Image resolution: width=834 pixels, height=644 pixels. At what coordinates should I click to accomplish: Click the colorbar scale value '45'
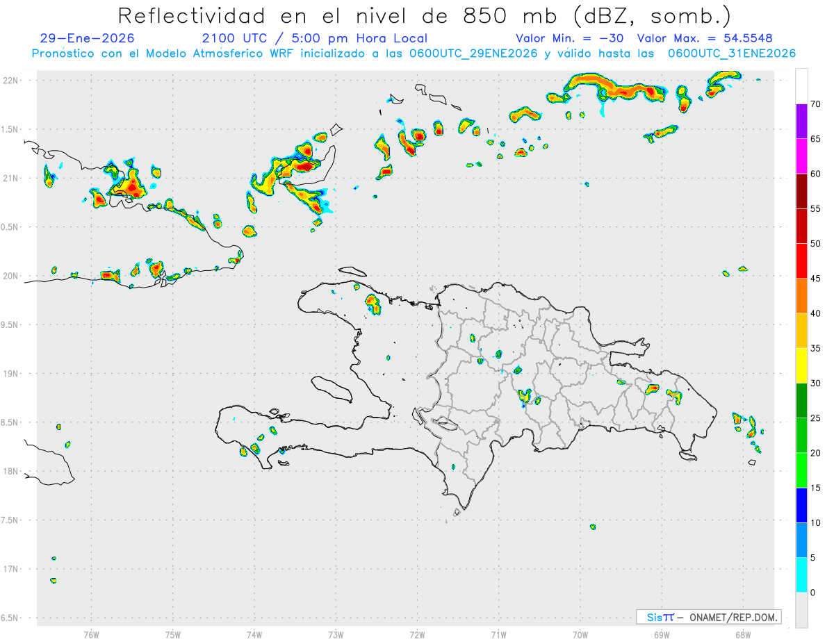(x=816, y=279)
